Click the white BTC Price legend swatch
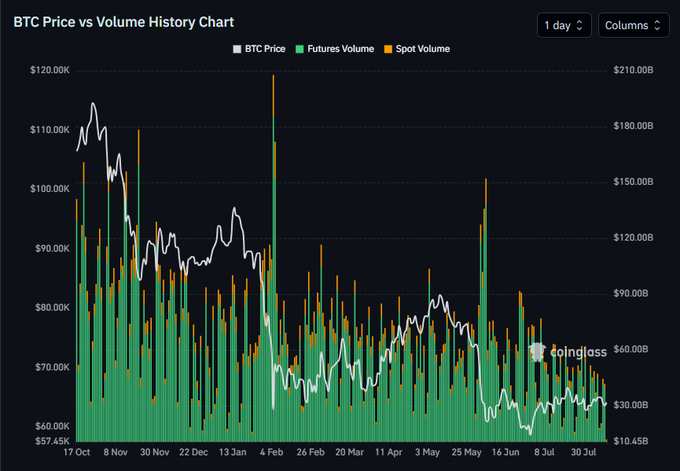680x471 pixels. point(237,49)
